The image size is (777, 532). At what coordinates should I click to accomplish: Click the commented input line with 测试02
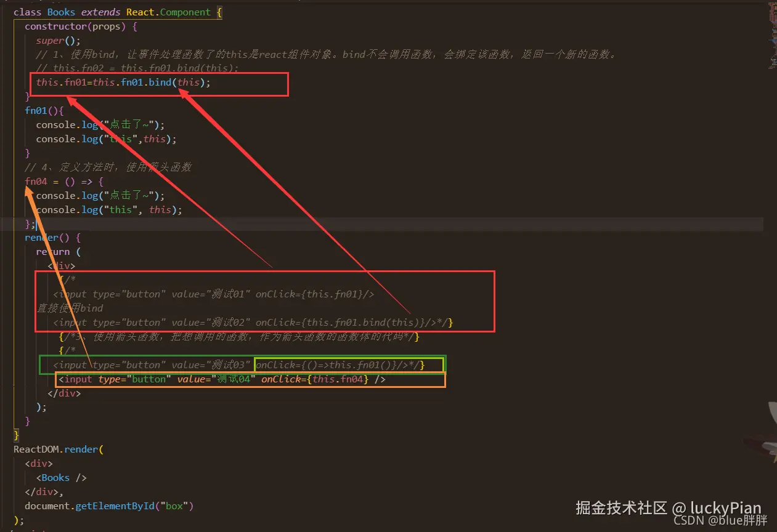pos(253,323)
